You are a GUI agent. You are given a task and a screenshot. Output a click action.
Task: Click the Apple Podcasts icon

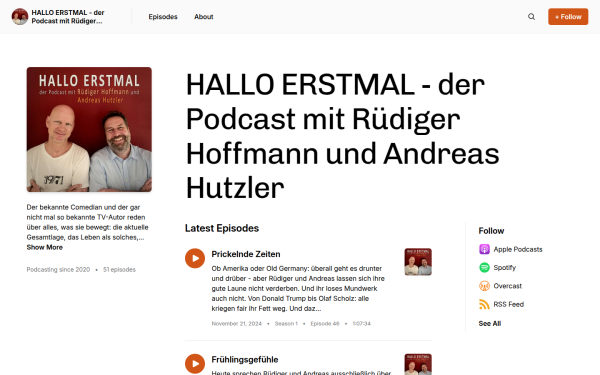click(484, 249)
